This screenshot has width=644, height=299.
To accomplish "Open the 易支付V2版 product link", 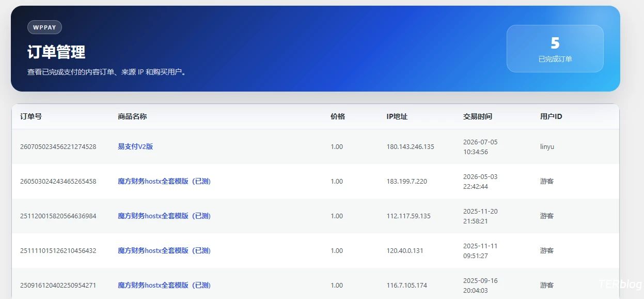I will (135, 146).
